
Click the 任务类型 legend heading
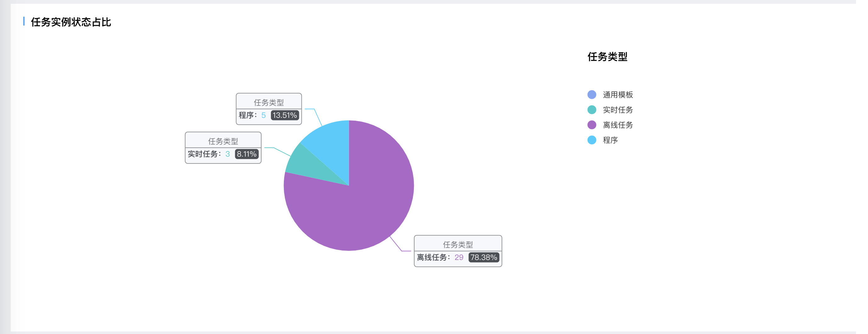point(607,57)
